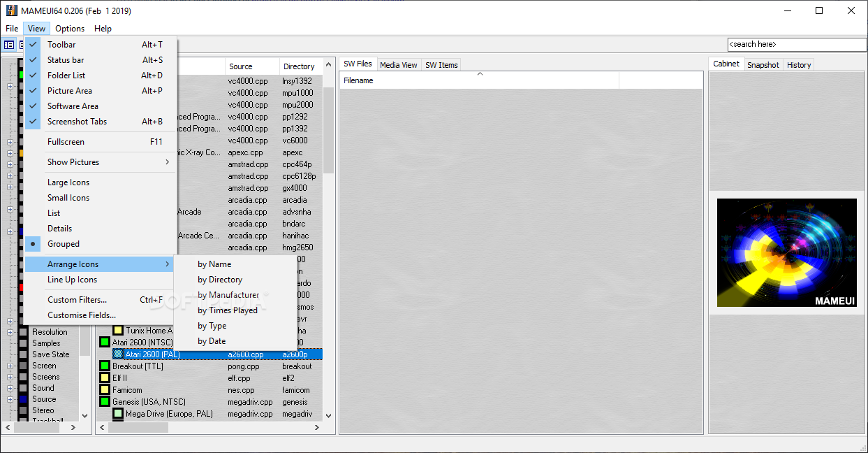Switch to the SW Items tab

point(441,65)
